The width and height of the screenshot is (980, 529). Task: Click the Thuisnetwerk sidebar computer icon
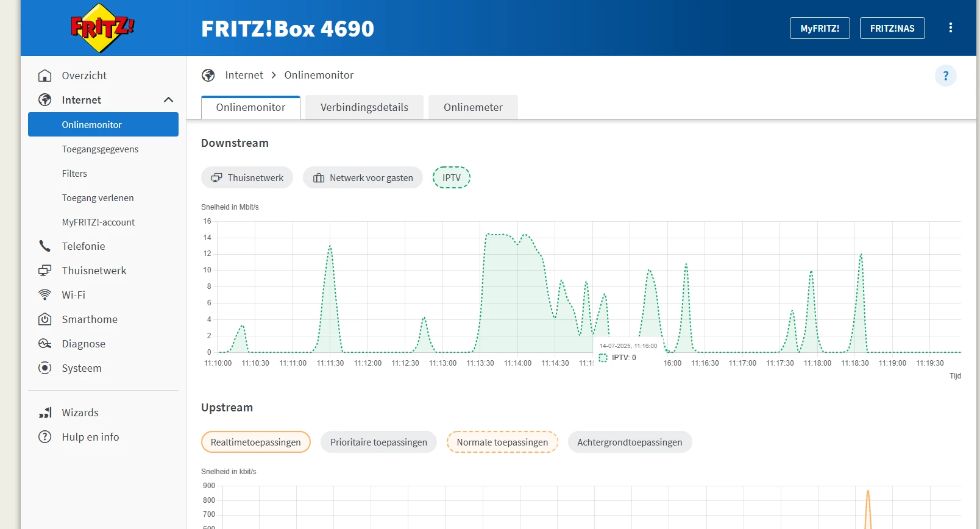pyautogui.click(x=44, y=271)
